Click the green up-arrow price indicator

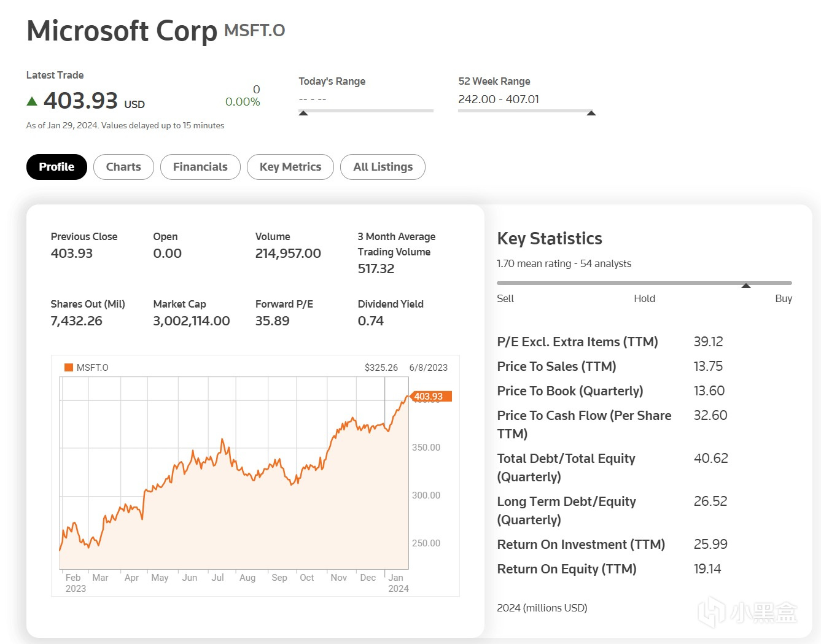coord(32,101)
